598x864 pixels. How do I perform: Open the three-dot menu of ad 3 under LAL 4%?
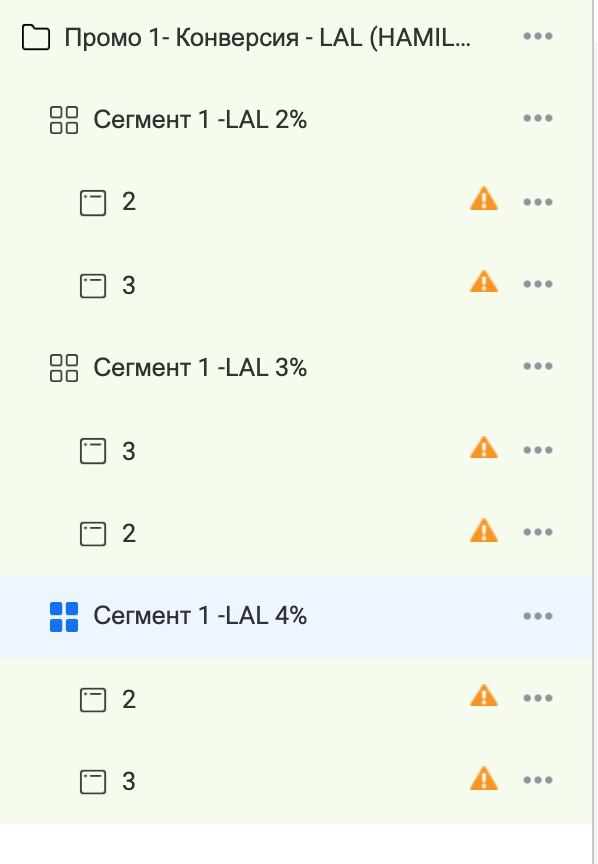point(538,780)
